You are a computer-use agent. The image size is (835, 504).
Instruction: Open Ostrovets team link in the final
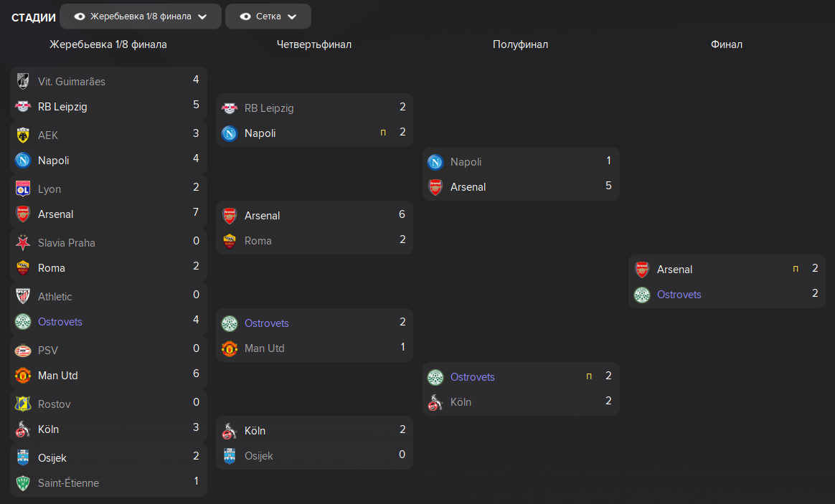[x=679, y=295]
